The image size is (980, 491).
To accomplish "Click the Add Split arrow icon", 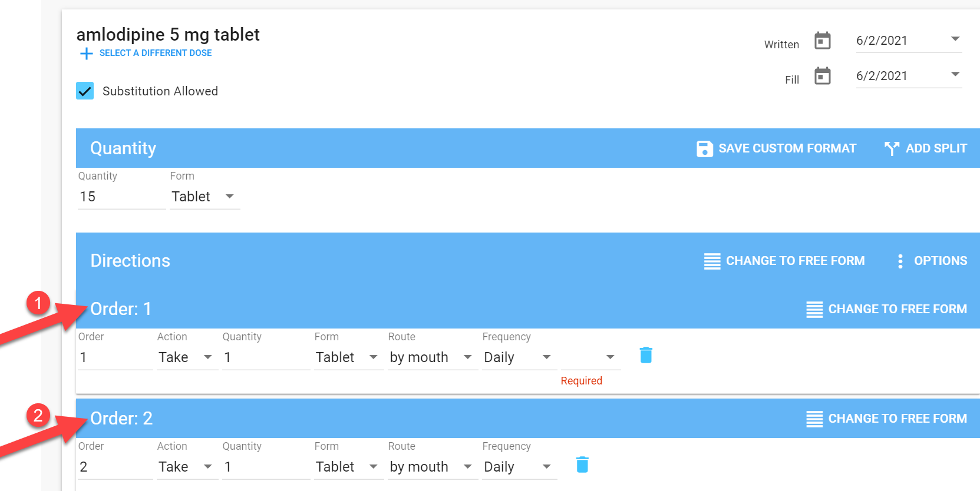I will [x=892, y=148].
